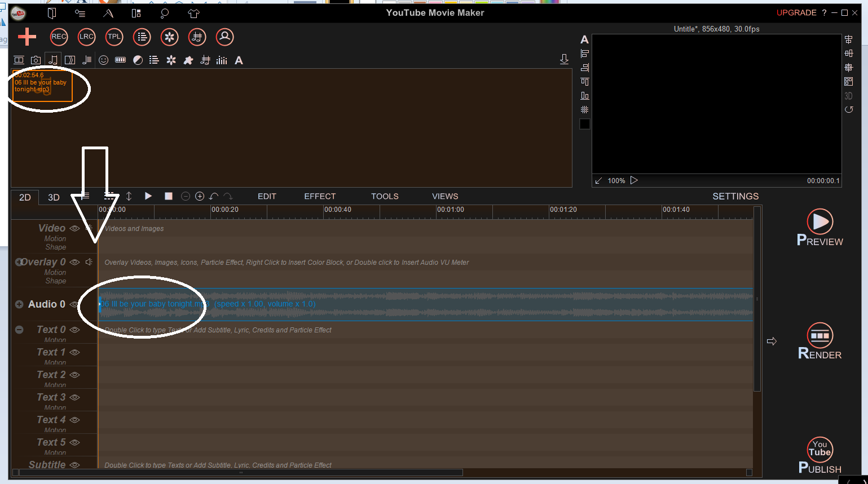Click the download arrow icon above media bin
The height and width of the screenshot is (484, 868).
564,59
